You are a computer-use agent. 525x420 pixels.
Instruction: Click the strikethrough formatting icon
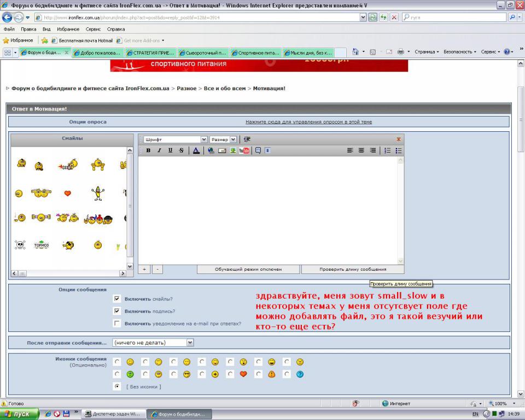[x=181, y=150]
